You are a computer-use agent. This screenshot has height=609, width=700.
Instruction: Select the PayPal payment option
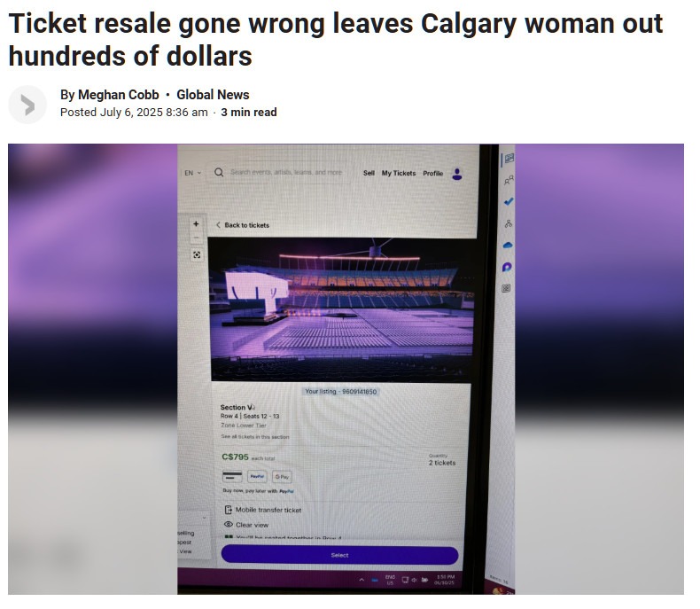tap(257, 476)
